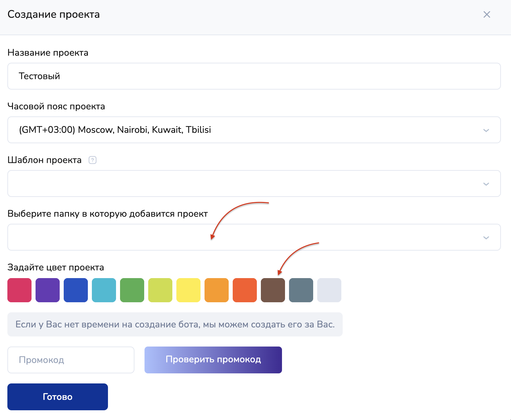Click the help icon next to Шаблон проекта
This screenshot has height=420, width=511.
tap(93, 160)
